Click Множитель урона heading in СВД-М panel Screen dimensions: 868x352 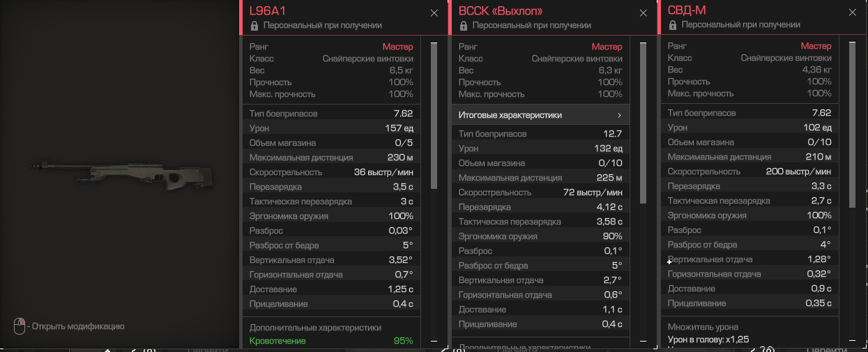[x=703, y=327]
